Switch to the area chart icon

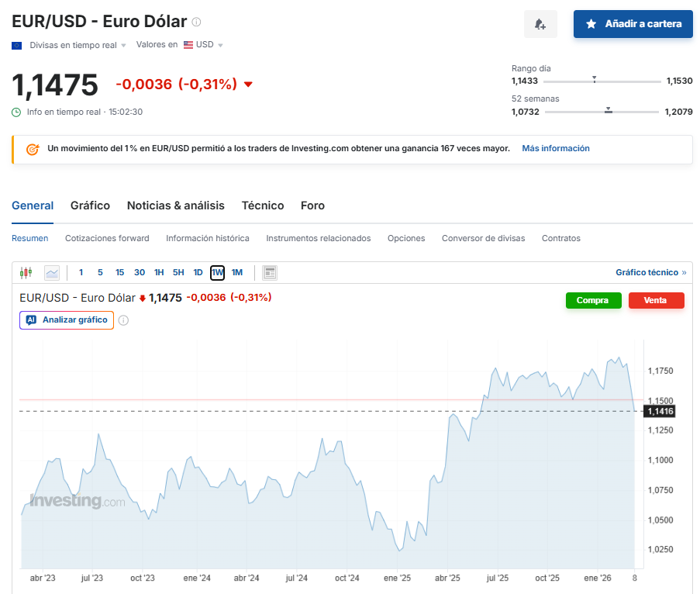point(52,272)
